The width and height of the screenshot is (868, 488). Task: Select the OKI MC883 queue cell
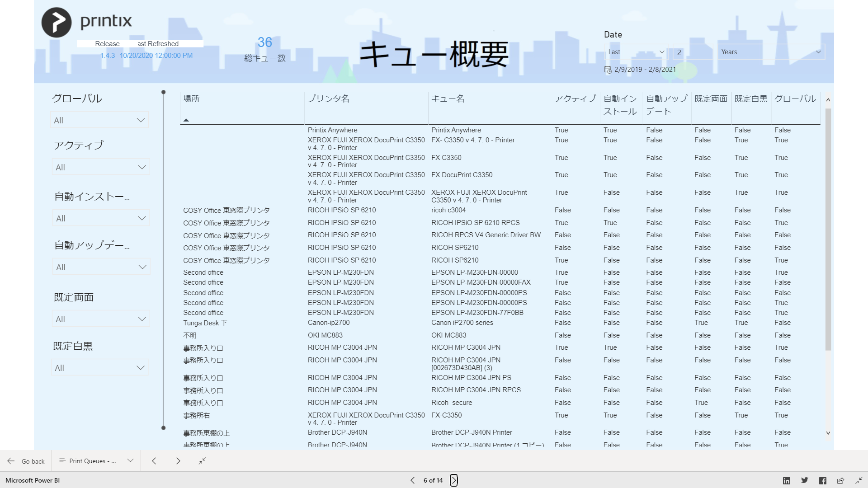448,335
